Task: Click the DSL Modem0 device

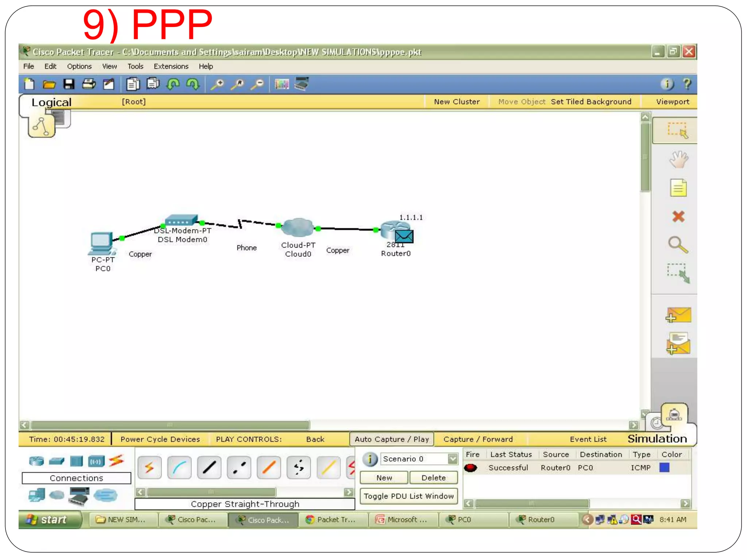Action: point(182,221)
